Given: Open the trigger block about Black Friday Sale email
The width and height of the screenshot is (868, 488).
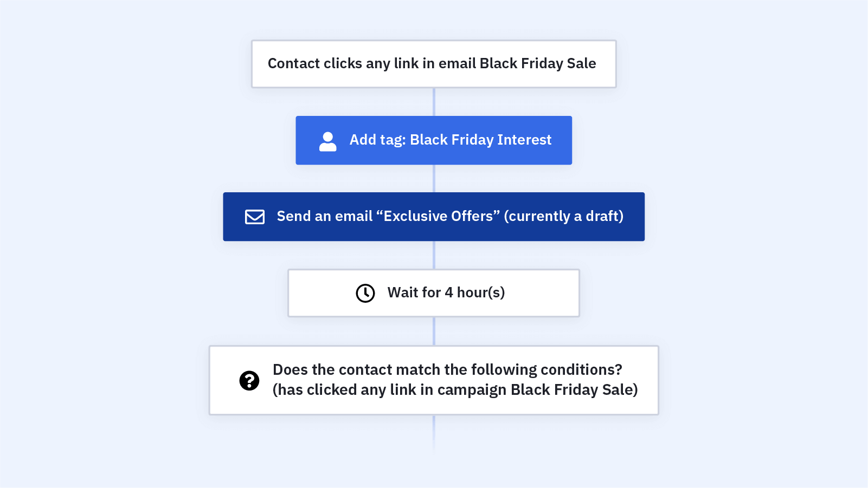Looking at the screenshot, I should coord(434,64).
